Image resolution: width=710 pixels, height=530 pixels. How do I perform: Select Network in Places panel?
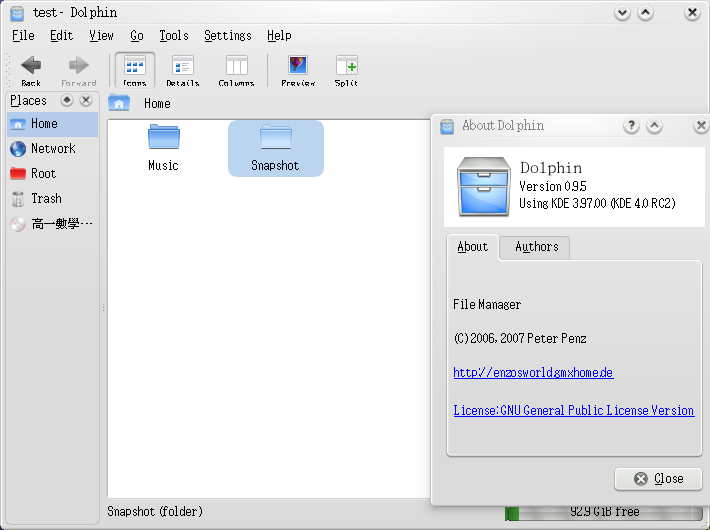53,149
